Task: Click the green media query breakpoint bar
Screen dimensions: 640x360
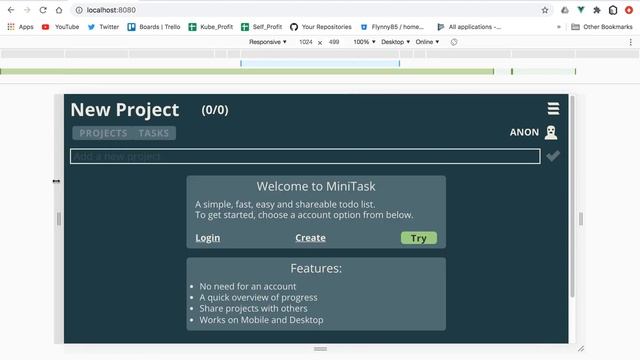Action: [247, 71]
